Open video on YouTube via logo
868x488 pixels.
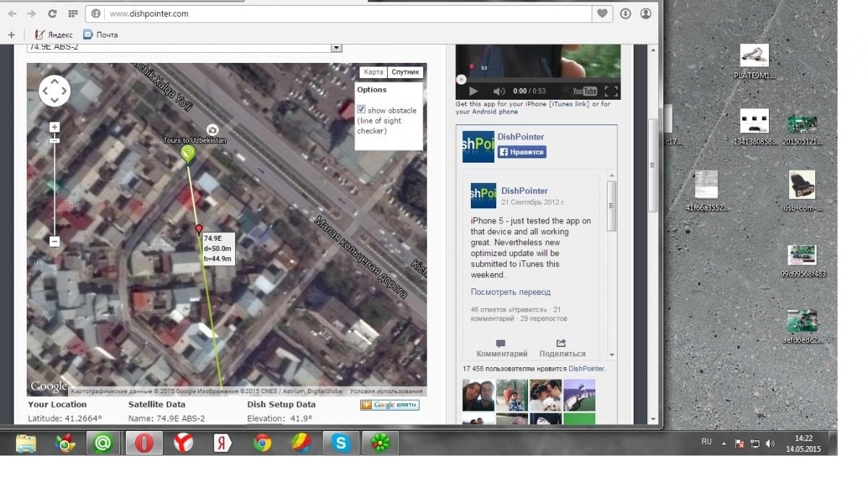coord(584,91)
